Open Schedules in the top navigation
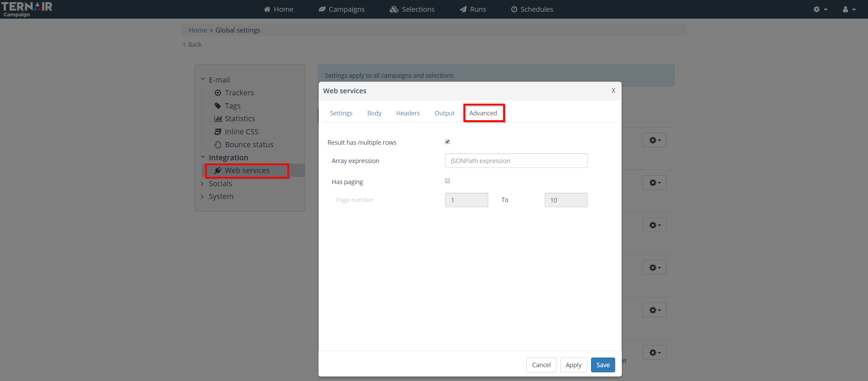 pyautogui.click(x=532, y=9)
